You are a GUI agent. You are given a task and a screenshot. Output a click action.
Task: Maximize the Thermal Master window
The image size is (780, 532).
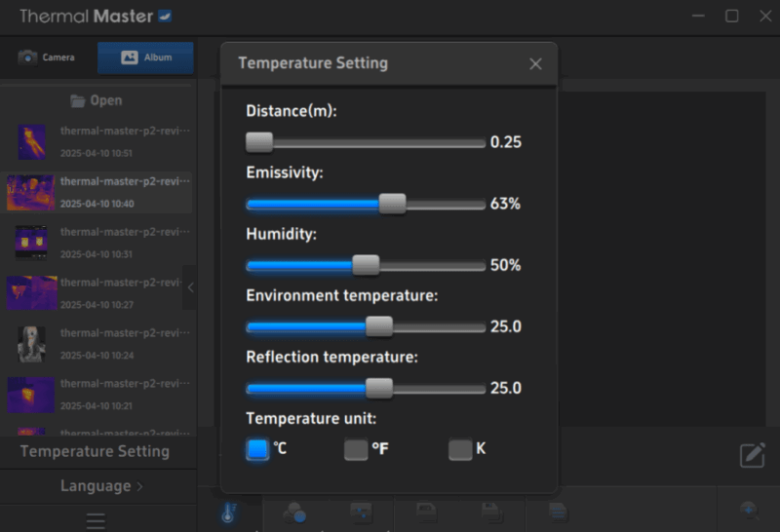[732, 16]
